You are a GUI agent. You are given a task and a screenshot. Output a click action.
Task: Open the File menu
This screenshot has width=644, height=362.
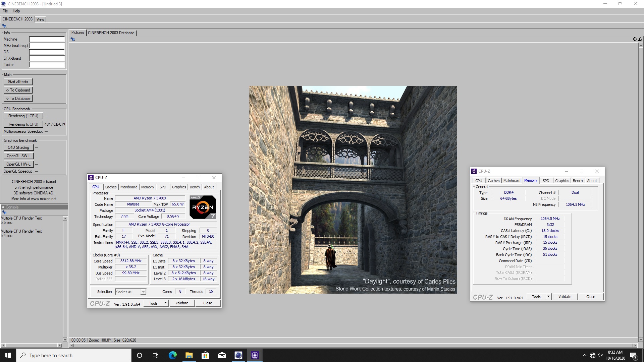(x=5, y=11)
